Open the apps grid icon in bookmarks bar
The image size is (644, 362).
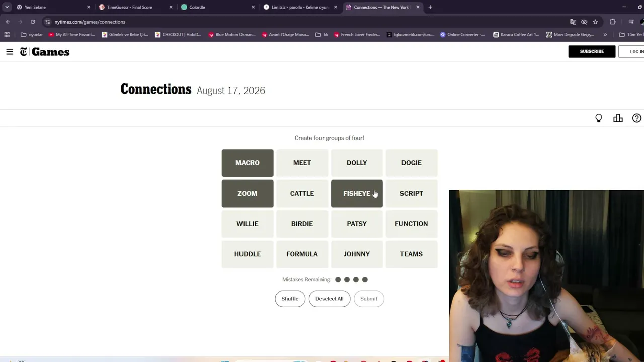click(7, 35)
